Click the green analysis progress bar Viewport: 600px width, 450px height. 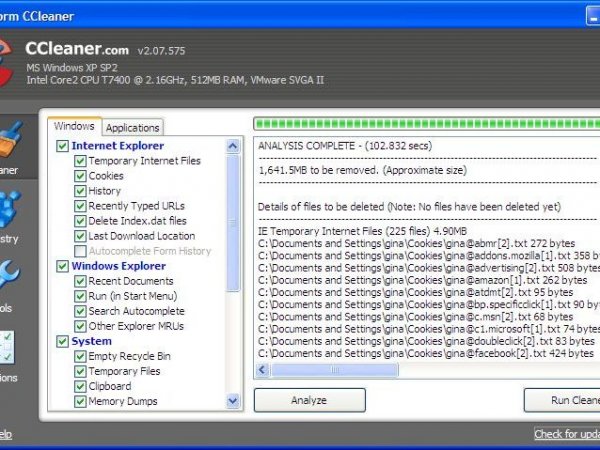click(427, 124)
